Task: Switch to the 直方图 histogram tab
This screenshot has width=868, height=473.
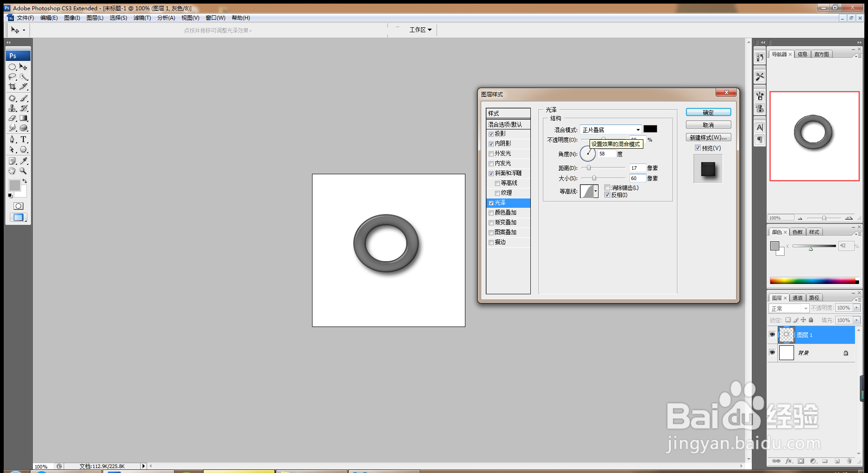Action: tap(822, 54)
